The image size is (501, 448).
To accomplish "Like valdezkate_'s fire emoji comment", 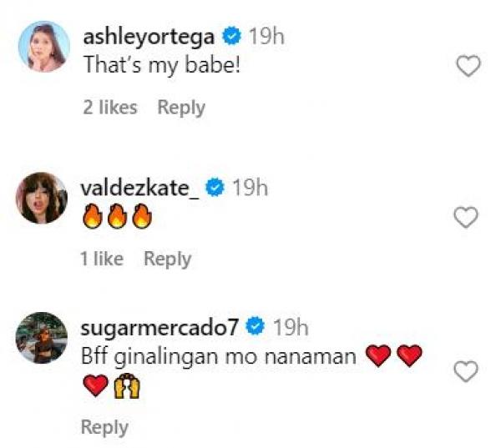I will tap(465, 218).
